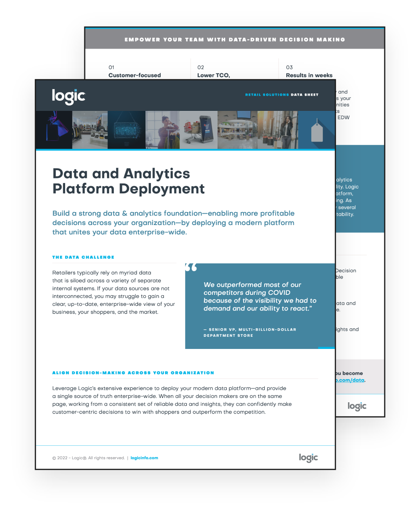Click the ALIGN DECISION-MAKING section heading
This screenshot has width=420, height=514.
[x=133, y=373]
